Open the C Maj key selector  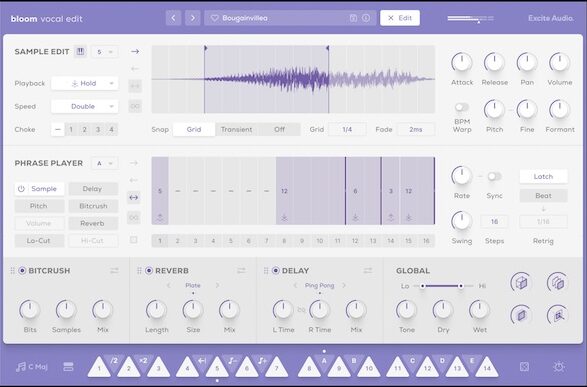tap(32, 366)
